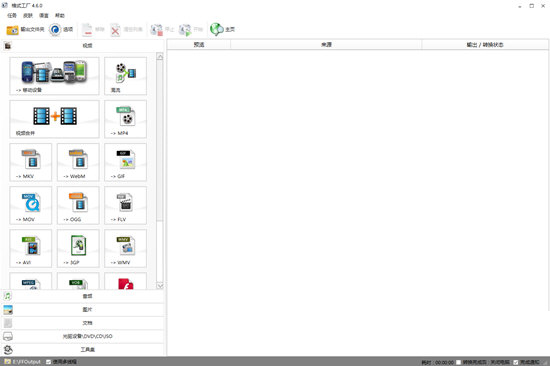Select the GIF conversion tile
550x366 pixels.
pos(126,162)
